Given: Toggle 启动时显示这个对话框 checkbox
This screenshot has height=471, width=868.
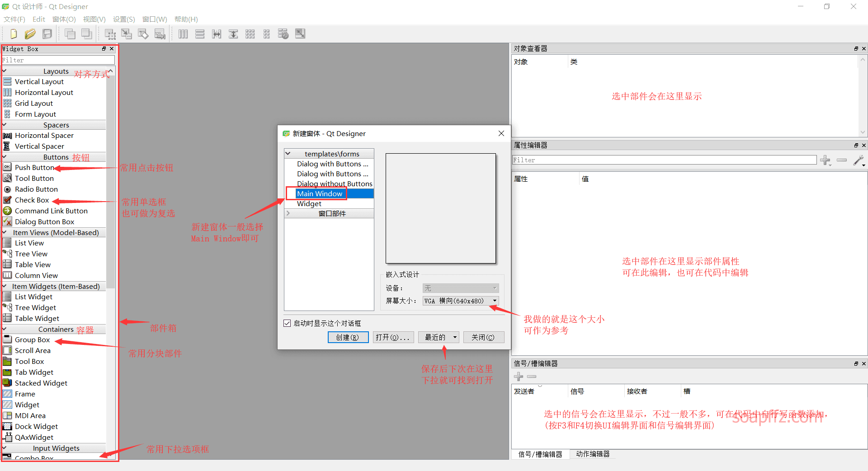Looking at the screenshot, I should coord(287,323).
